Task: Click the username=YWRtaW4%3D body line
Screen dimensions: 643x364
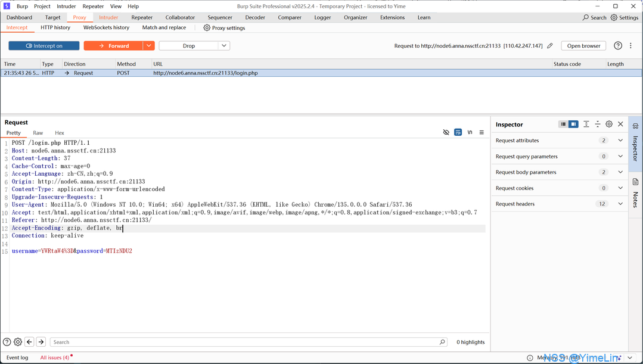Action: [x=72, y=251]
